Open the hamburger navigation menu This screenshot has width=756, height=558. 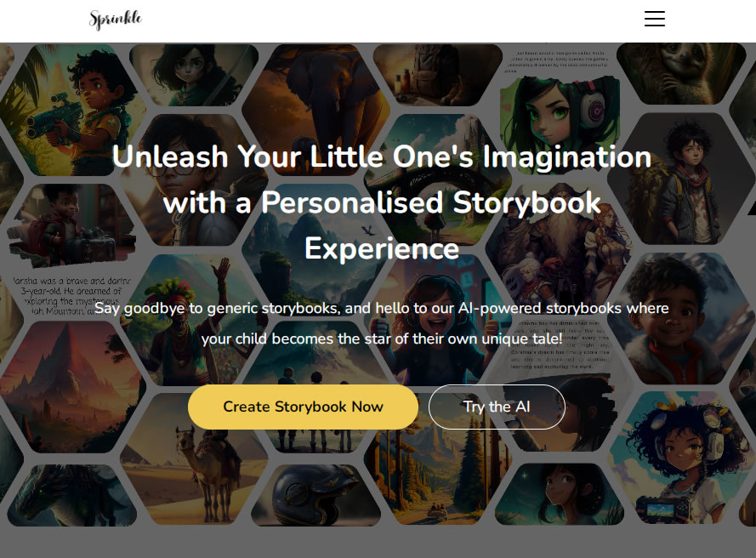click(654, 19)
